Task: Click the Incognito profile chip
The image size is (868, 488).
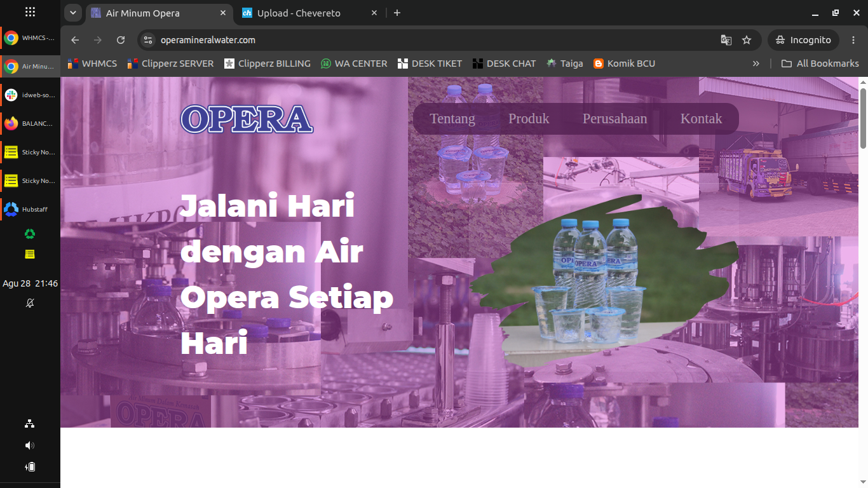Action: pos(804,40)
